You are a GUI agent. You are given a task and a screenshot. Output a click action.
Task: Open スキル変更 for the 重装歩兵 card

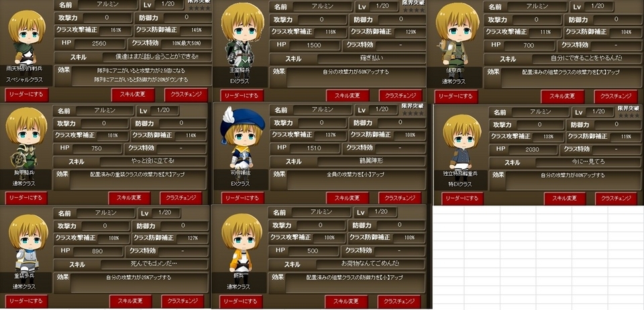click(131, 301)
